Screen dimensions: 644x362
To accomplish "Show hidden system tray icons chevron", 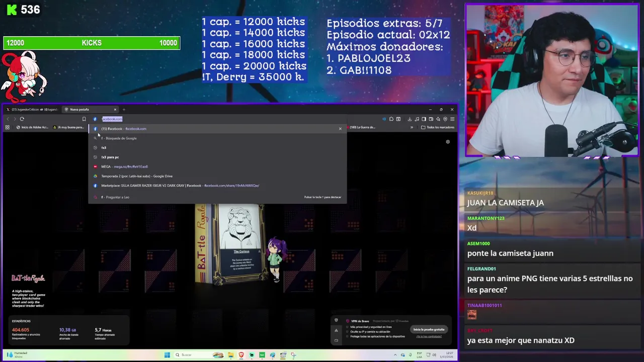I will click(395, 355).
